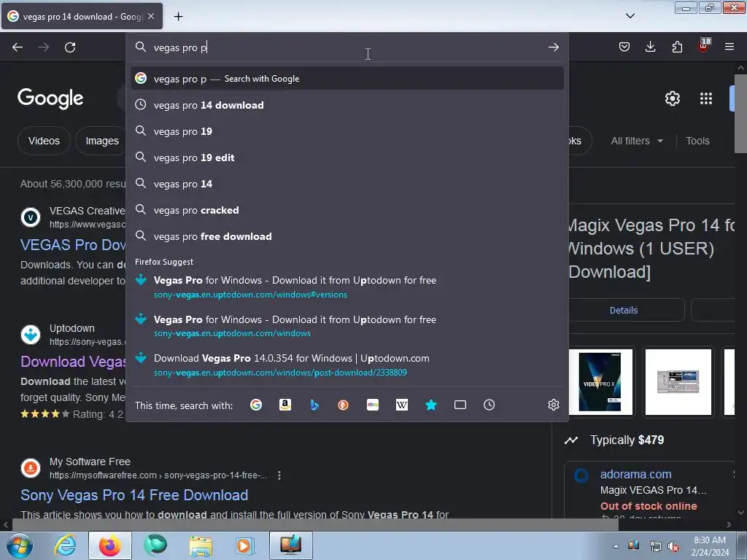The image size is (747, 560).
Task: Open the Tools option
Action: click(x=697, y=141)
